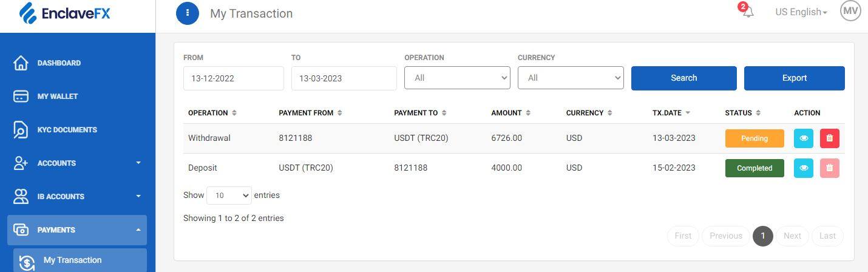Click the From date field

click(233, 78)
